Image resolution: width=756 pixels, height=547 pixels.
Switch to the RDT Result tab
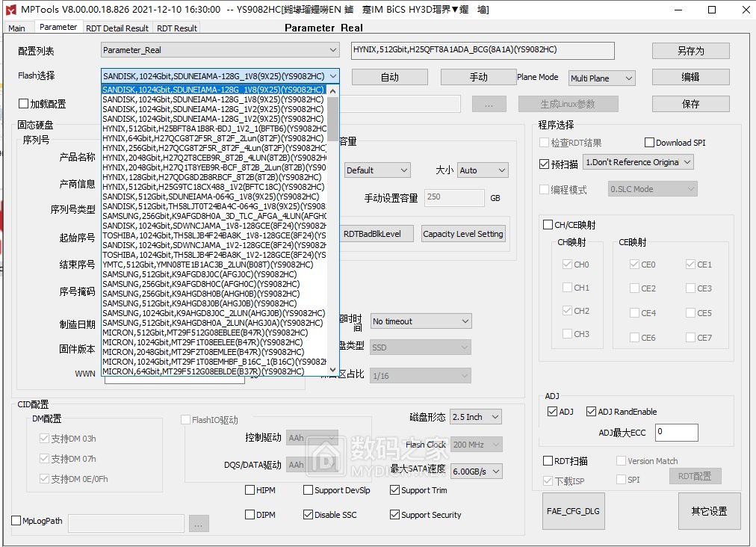tap(176, 27)
